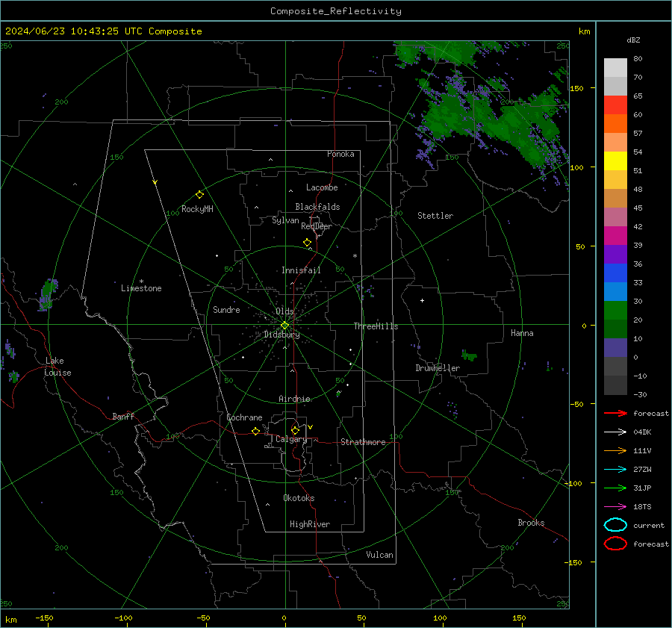Click the red forecast ellipse icon
This screenshot has width=672, height=628.
[x=615, y=544]
